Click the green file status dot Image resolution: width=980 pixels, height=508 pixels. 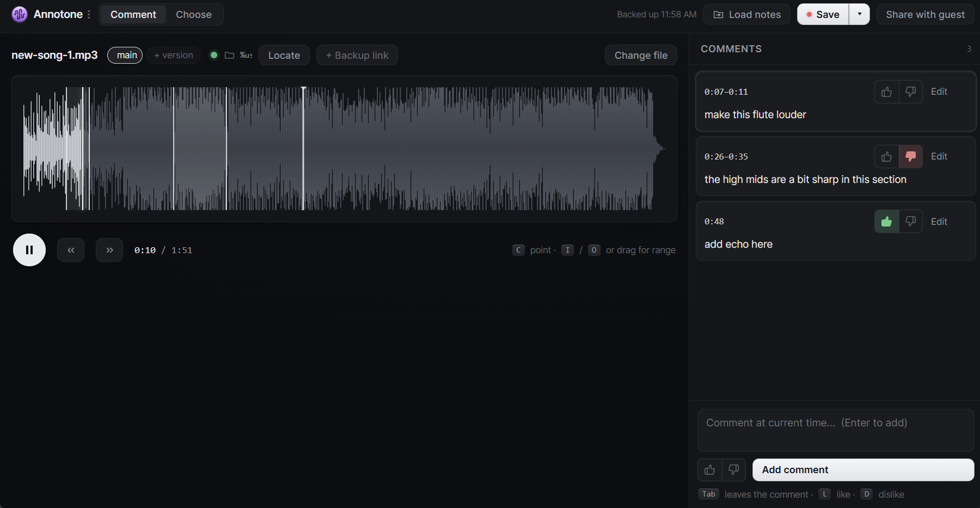tap(214, 55)
